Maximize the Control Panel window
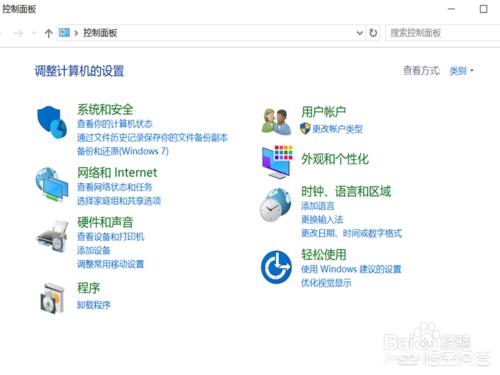The width and height of the screenshot is (500, 375). coord(483,9)
